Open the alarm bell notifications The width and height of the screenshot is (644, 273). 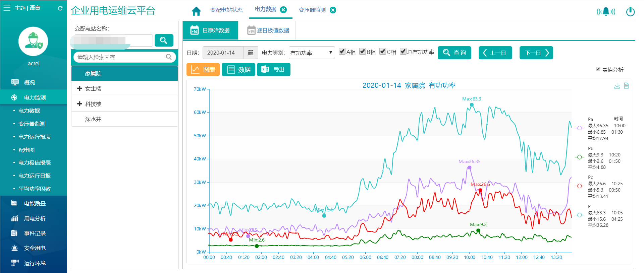coord(606,12)
